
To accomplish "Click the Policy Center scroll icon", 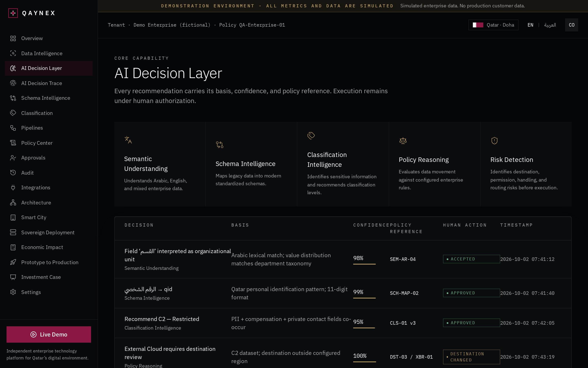I will 13,143.
